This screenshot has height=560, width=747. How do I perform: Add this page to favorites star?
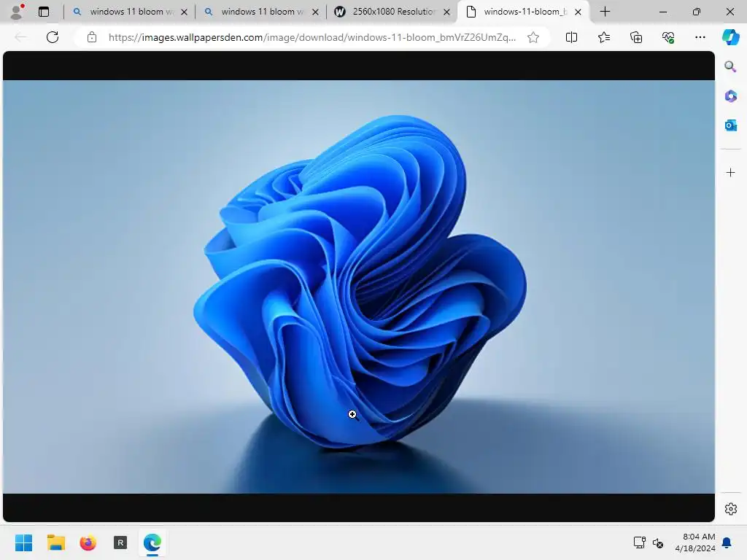(x=533, y=37)
